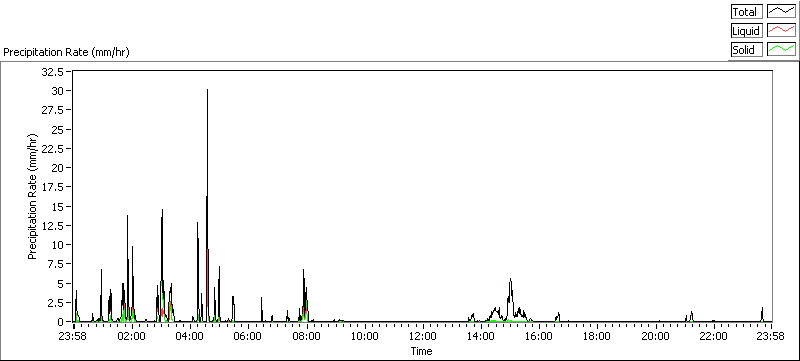This screenshot has width=800, height=361.
Task: Open the Total black line style swatch
Action: (x=782, y=12)
